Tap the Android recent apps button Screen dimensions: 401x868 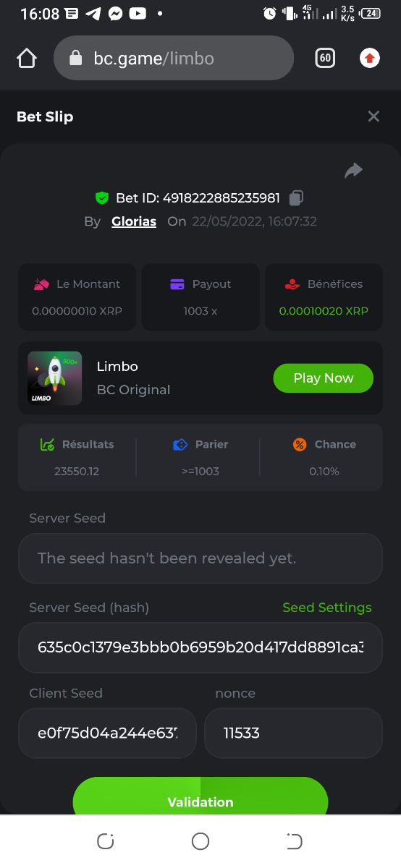pos(106,841)
